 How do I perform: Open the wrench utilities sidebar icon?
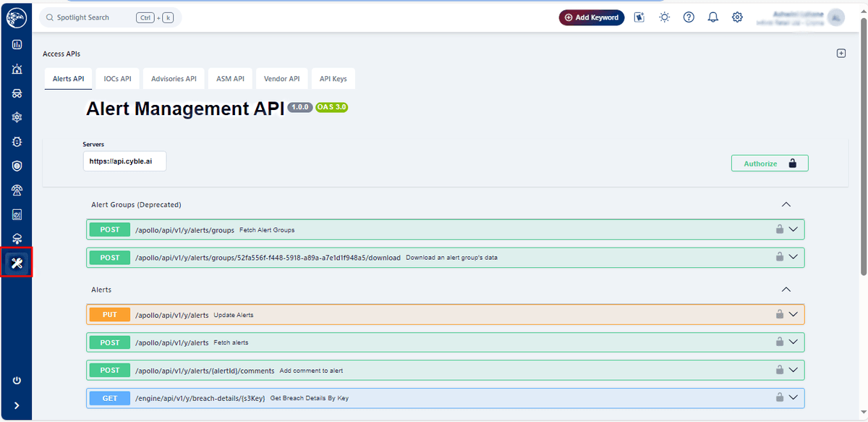click(x=17, y=263)
